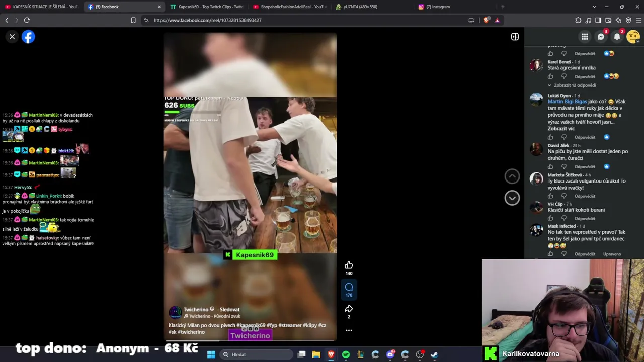Toggle the browser sidebar panel
The height and width of the screenshot is (362, 644).
(x=598, y=20)
